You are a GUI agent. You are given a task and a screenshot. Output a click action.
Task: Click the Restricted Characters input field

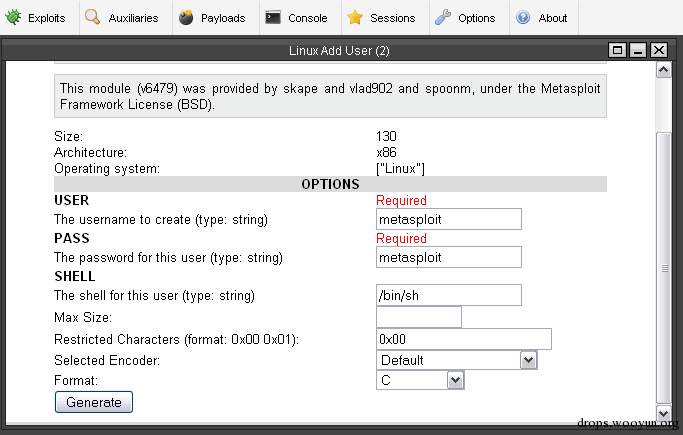click(x=463, y=339)
